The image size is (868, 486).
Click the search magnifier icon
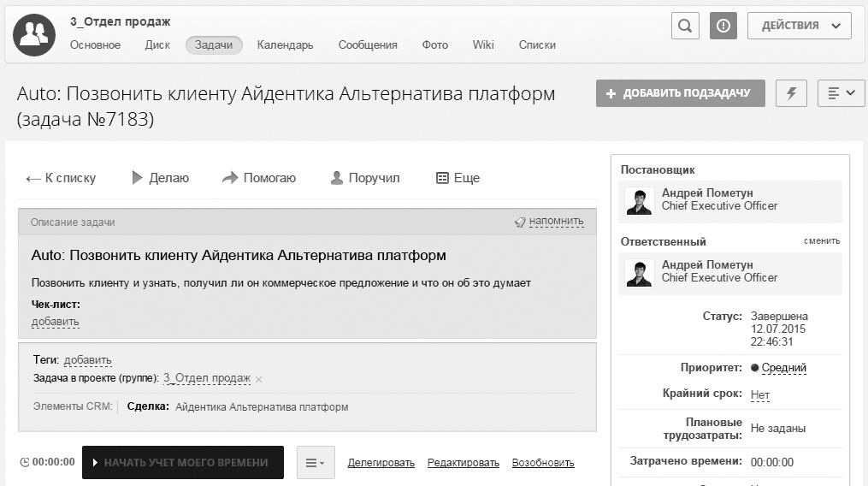point(685,26)
